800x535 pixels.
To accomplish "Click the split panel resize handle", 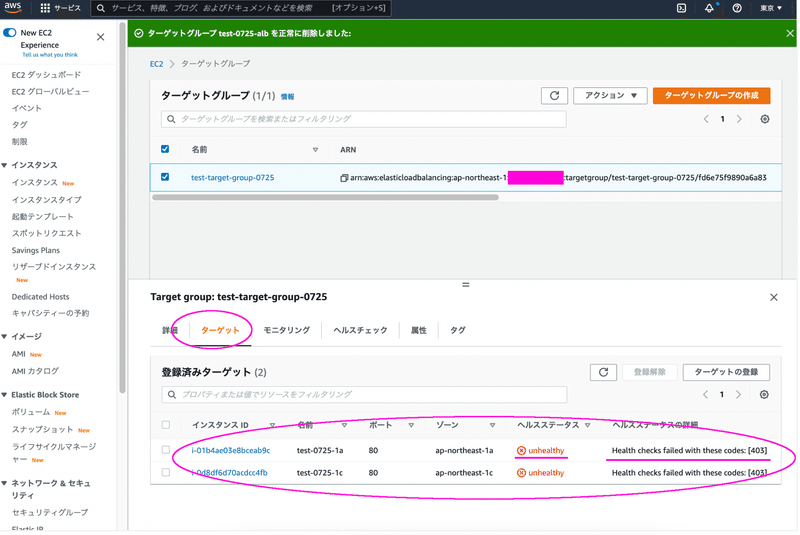I will [466, 285].
